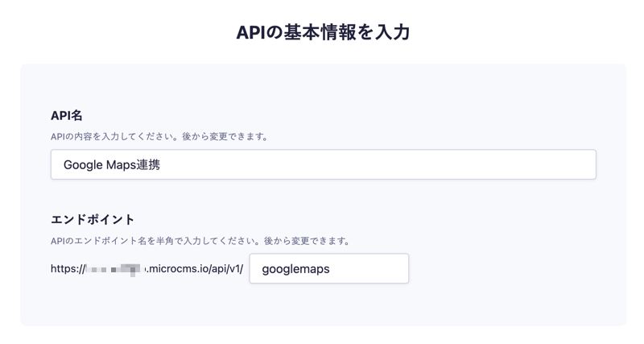Focus the API名 text input field
Image resolution: width=644 pixels, height=344 pixels.
[x=322, y=164]
